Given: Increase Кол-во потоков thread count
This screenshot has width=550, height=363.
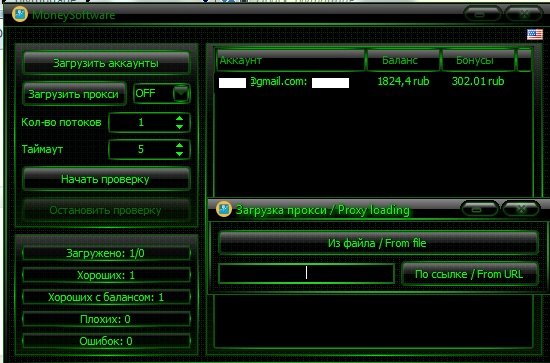Looking at the screenshot, I should pyautogui.click(x=179, y=118).
